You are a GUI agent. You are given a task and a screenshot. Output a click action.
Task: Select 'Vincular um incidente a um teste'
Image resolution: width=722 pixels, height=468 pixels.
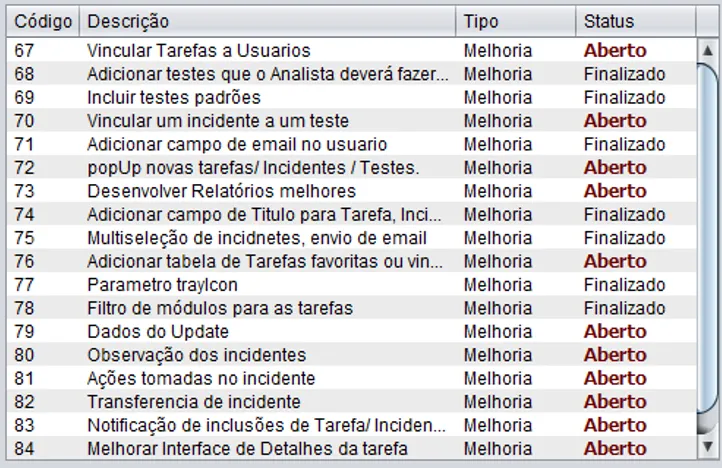click(x=217, y=121)
